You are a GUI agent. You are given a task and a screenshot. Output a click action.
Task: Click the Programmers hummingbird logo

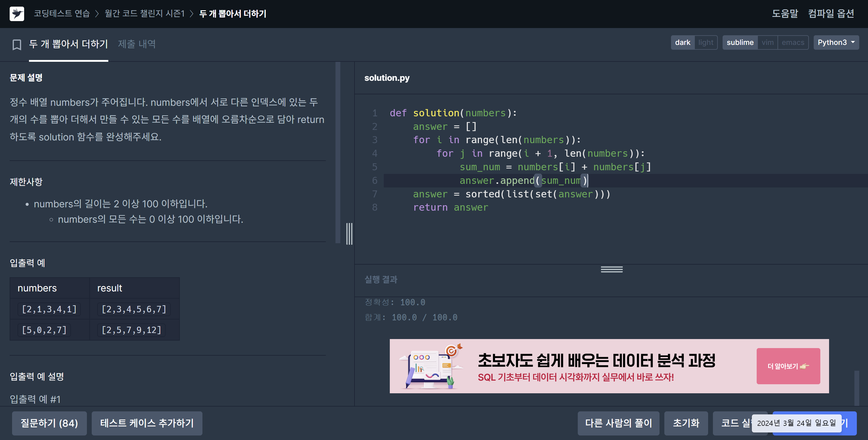17,14
